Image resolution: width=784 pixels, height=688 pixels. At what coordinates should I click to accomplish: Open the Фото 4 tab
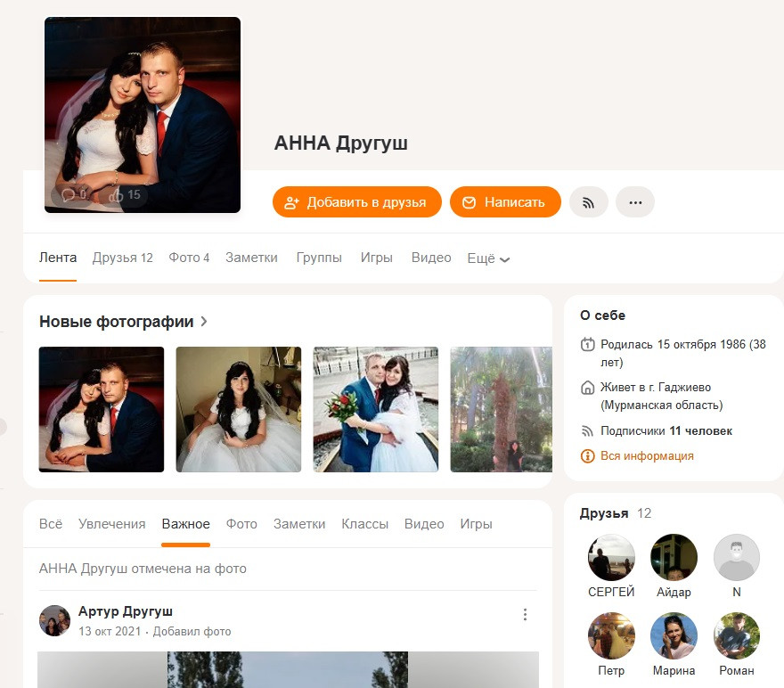click(x=189, y=258)
